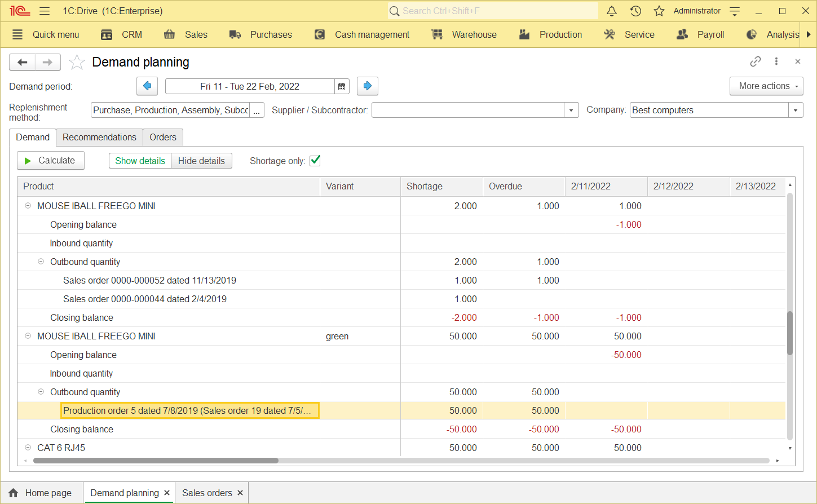This screenshot has width=817, height=504.
Task: Open the functions hamburger menu
Action: coord(45,11)
